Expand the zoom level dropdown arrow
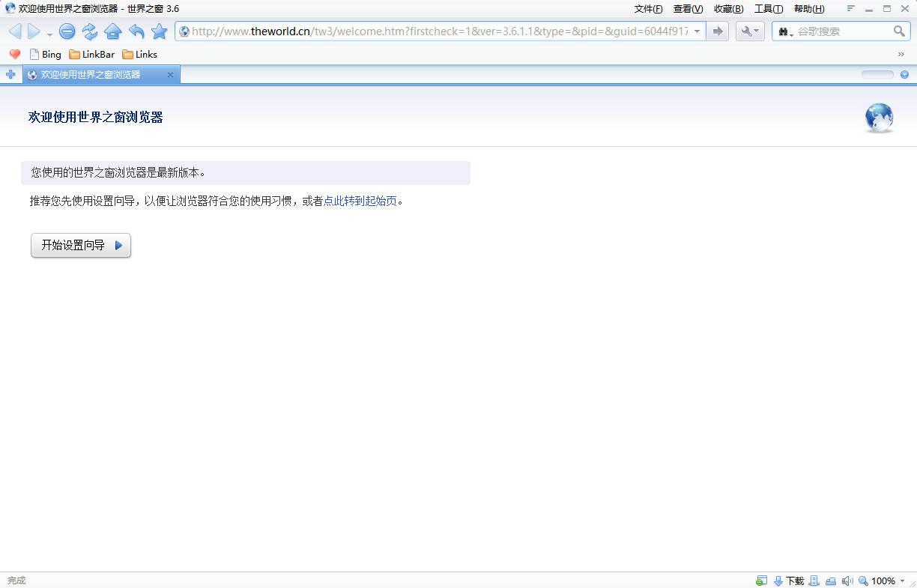The width and height of the screenshot is (917, 588). point(902,581)
